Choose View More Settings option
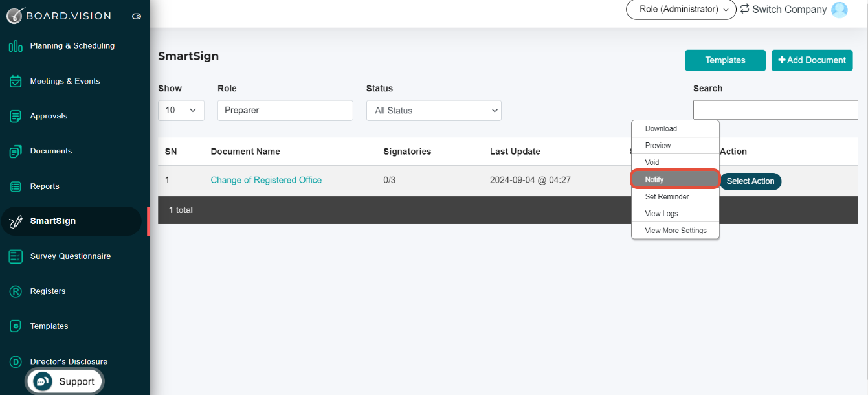The height and width of the screenshot is (395, 868). pyautogui.click(x=675, y=231)
